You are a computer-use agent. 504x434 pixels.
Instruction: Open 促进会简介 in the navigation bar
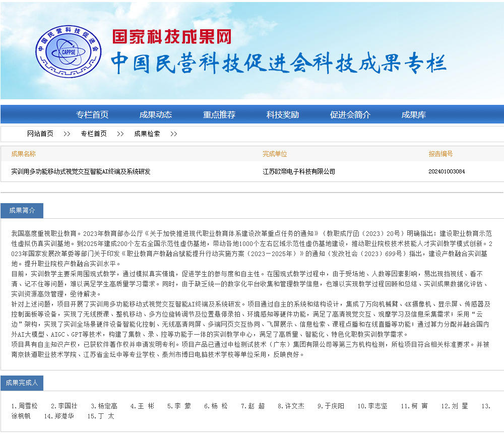350,114
